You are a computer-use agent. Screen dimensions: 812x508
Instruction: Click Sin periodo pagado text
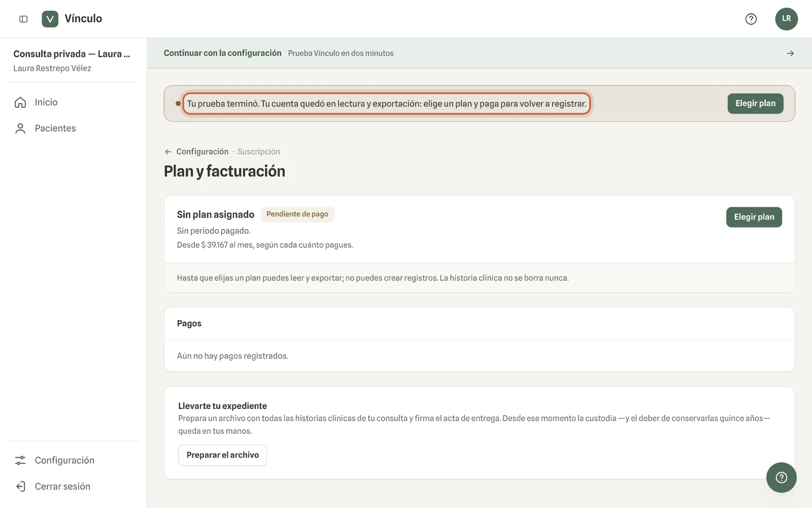(214, 231)
